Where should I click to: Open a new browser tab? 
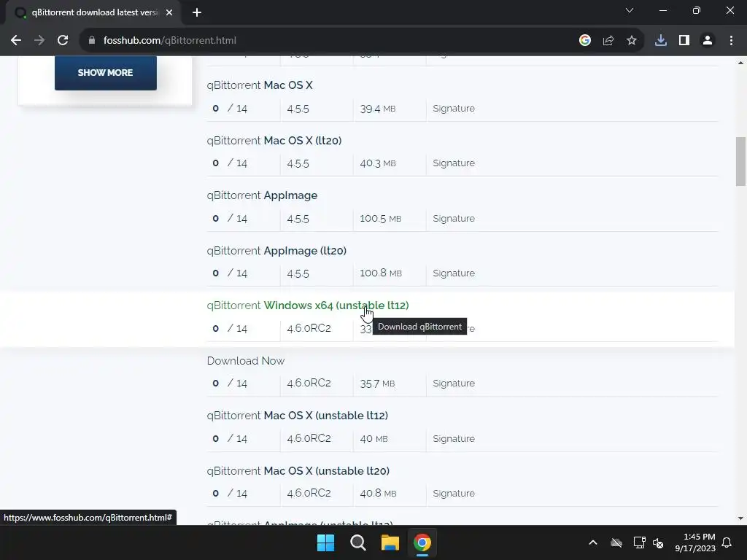[197, 12]
